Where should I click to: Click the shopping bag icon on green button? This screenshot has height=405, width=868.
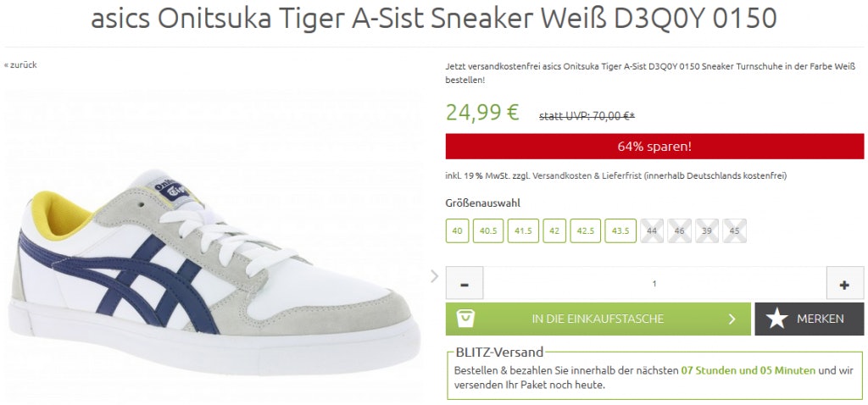465,319
